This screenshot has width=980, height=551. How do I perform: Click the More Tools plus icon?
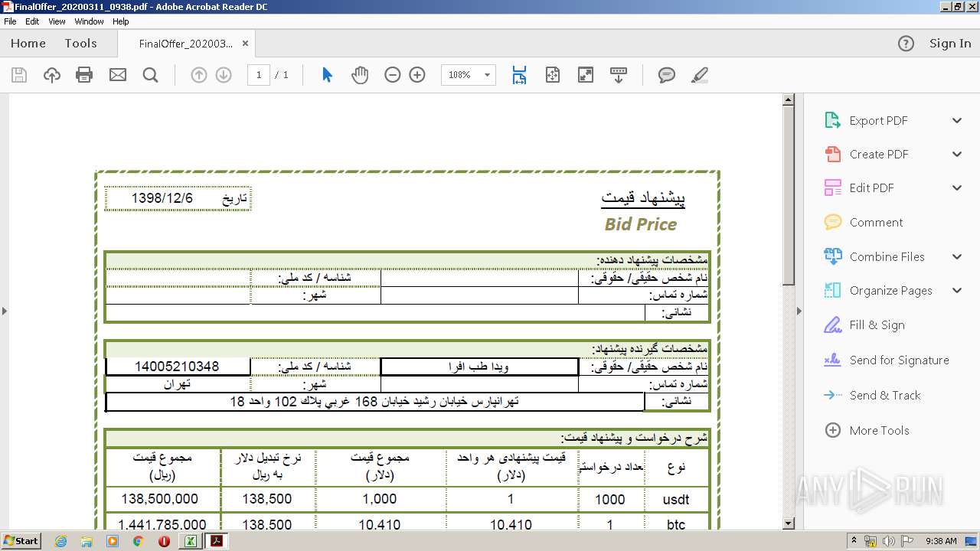coord(832,430)
